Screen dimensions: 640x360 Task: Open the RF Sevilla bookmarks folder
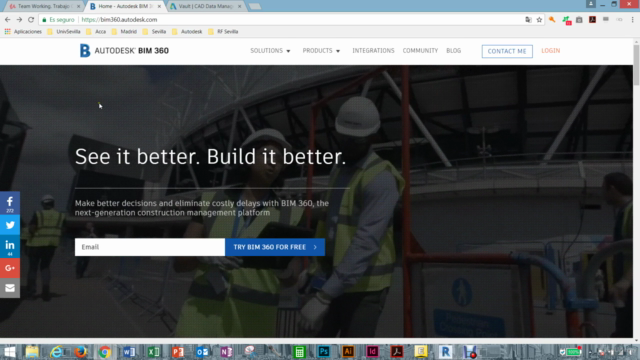223,31
